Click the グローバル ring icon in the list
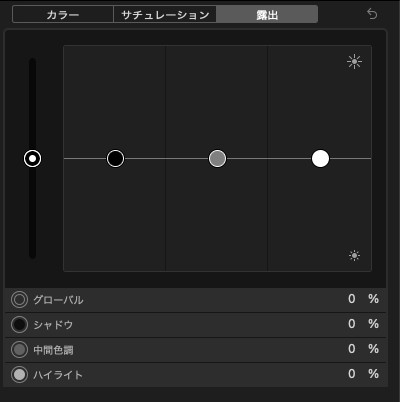This screenshot has width=400, height=402. 19,299
